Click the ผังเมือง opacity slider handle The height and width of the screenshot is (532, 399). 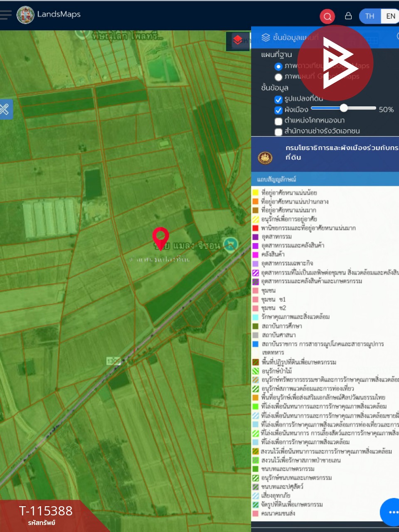click(x=344, y=108)
